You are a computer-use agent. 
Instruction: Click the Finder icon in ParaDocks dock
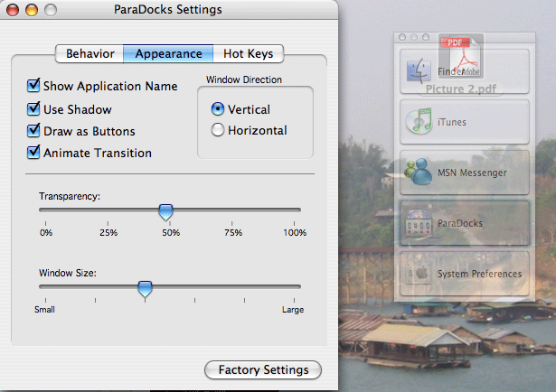point(419,71)
